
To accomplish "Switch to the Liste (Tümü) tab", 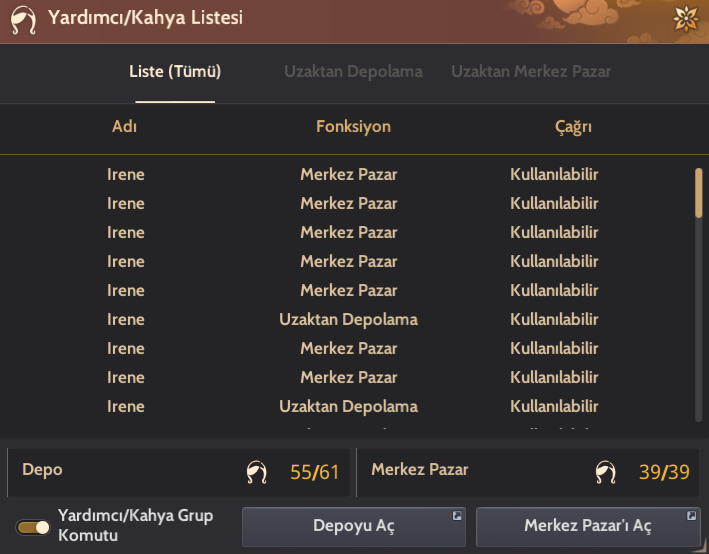I will tap(175, 72).
